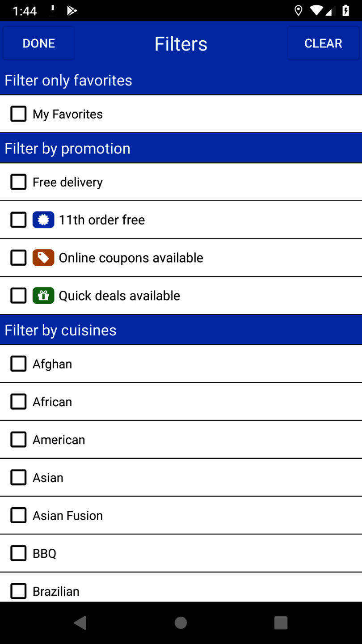This screenshot has width=362, height=644.
Task: Check the American cuisine checkbox
Action: [x=18, y=440]
